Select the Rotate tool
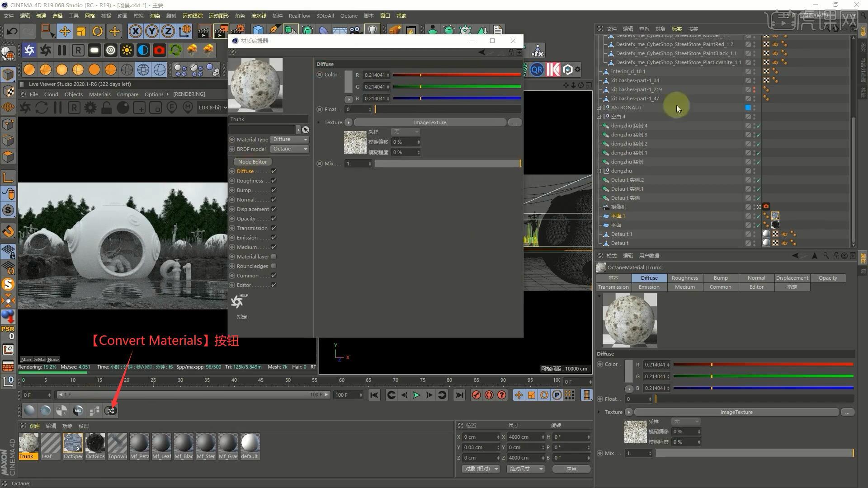 (x=98, y=31)
